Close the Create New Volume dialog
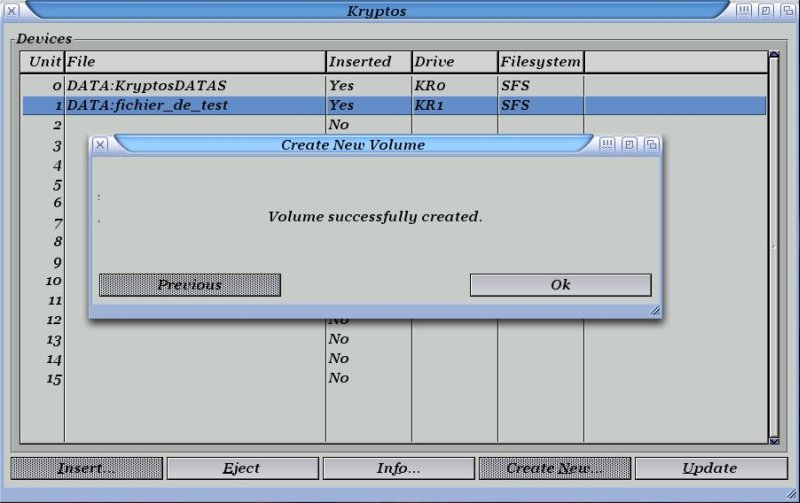 (101, 145)
